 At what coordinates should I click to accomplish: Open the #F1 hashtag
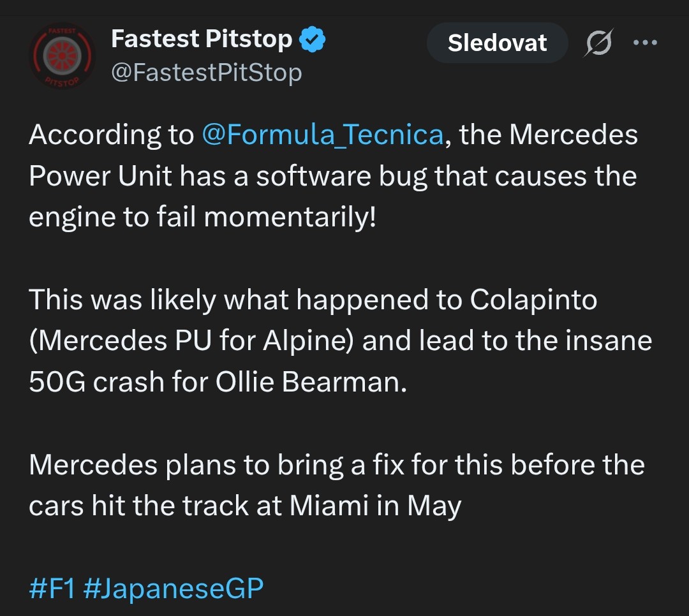[x=52, y=588]
